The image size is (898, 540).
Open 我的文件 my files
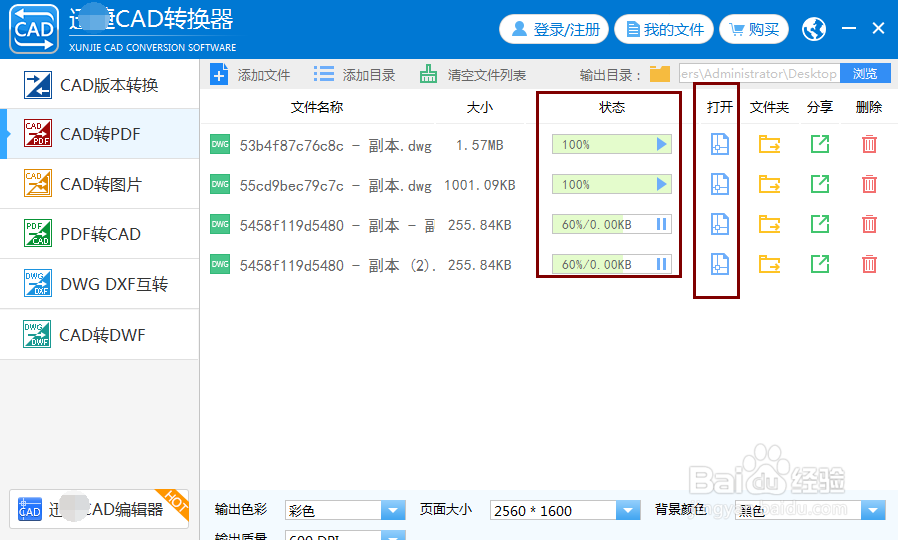(664, 29)
